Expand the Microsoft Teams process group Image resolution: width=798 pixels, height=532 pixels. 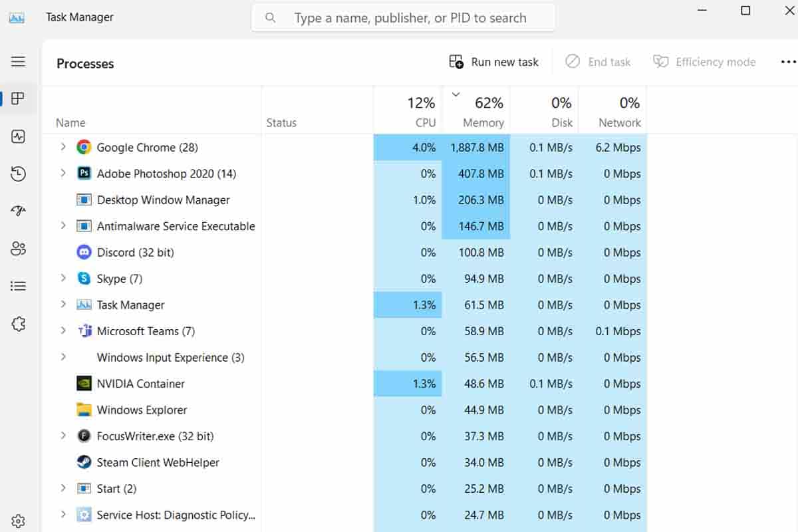tap(63, 331)
